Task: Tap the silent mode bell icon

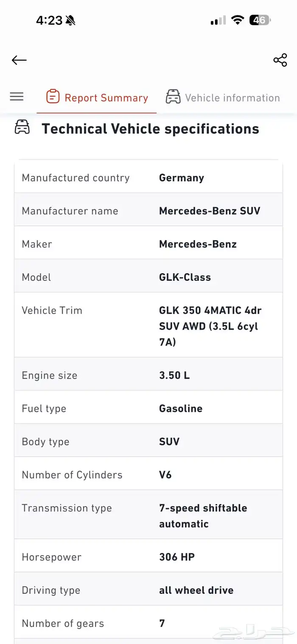Action: point(70,20)
